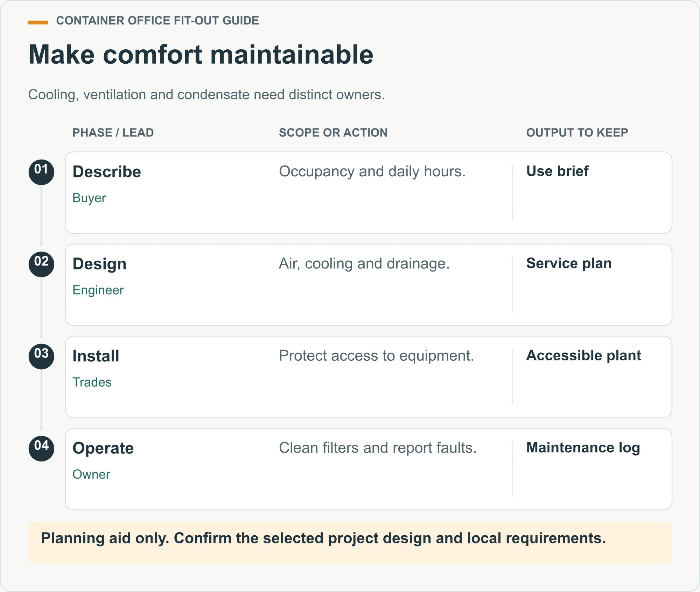Click the step 03 number badge
Viewport: 700px width, 592px height.
coord(41,356)
